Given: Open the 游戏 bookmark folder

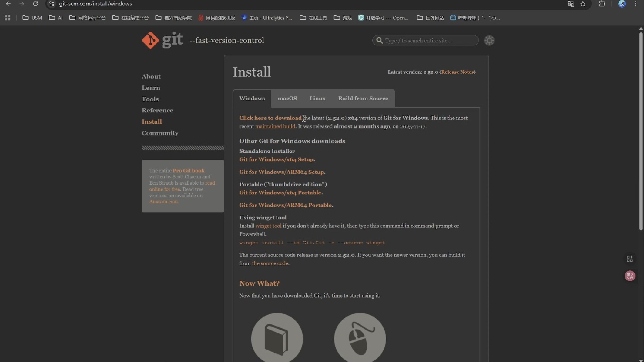Looking at the screenshot, I should coord(343,18).
